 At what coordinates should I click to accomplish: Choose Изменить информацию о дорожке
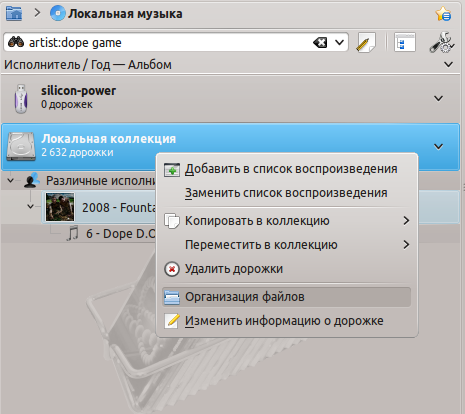(x=287, y=321)
